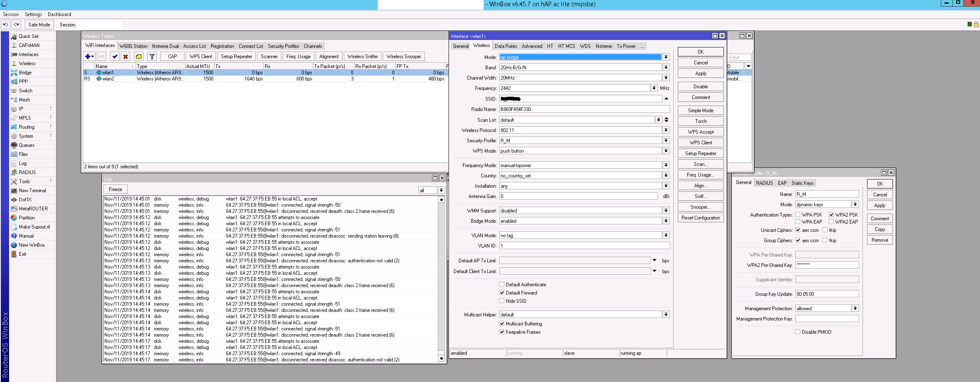Disable selected interface using red X icon
The width and height of the screenshot is (980, 382).
(125, 56)
